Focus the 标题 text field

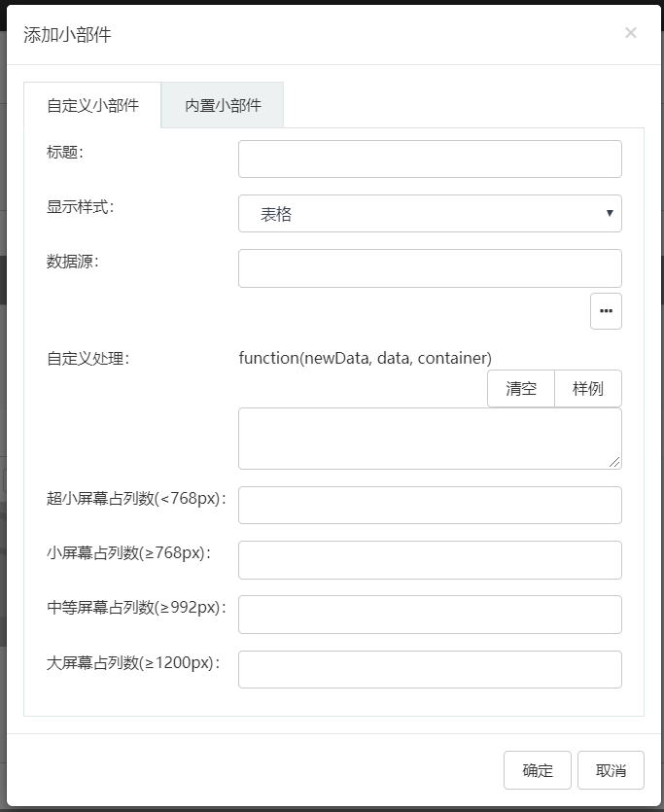click(x=430, y=159)
